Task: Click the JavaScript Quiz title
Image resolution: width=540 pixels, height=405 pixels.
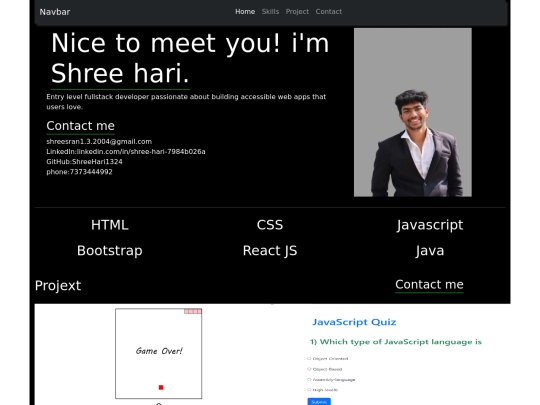Action: (354, 322)
